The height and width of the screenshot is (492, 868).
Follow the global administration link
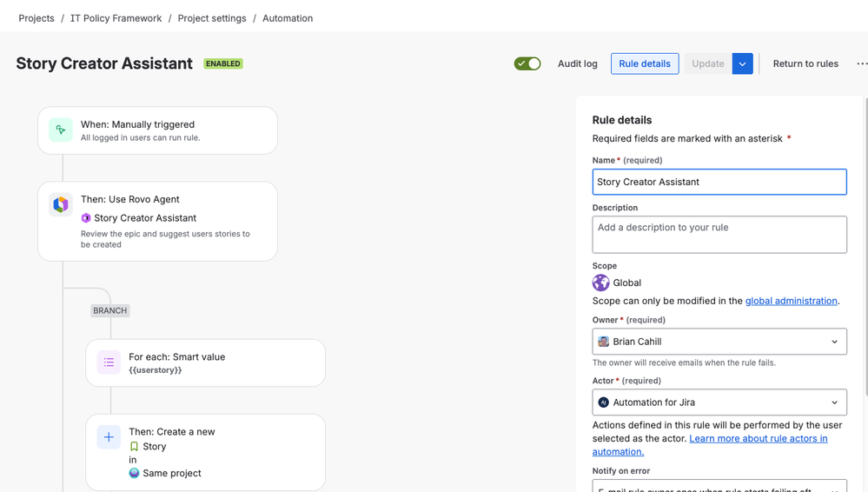791,301
